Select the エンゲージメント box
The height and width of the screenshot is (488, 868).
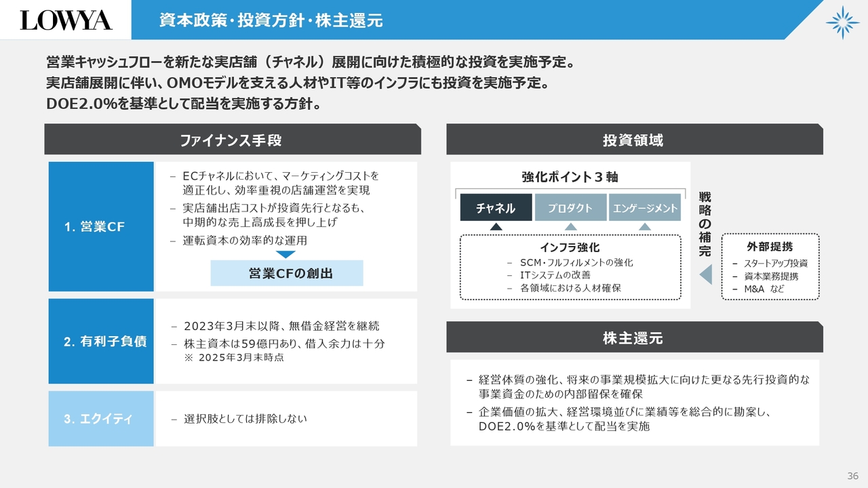click(x=645, y=208)
